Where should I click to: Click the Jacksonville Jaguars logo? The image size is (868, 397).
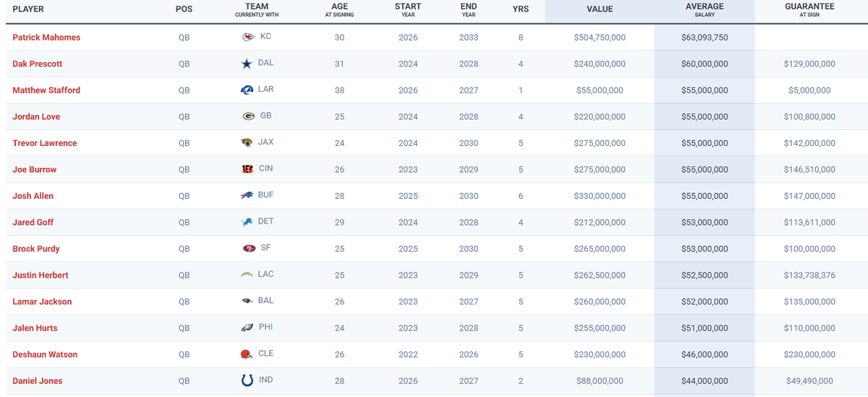pyautogui.click(x=247, y=142)
